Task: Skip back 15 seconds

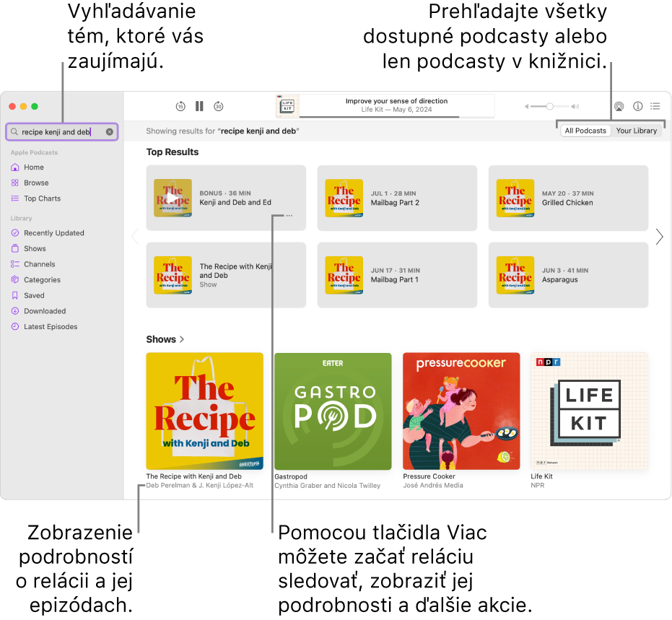Action: 180,106
